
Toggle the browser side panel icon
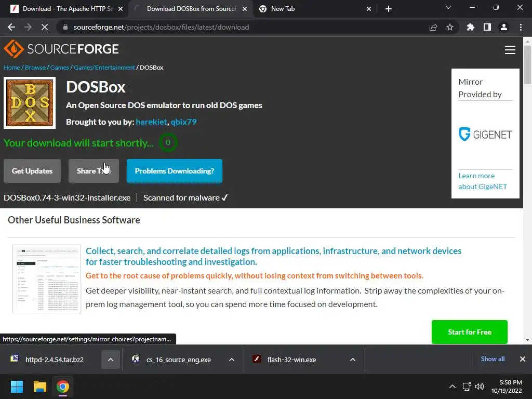click(487, 27)
